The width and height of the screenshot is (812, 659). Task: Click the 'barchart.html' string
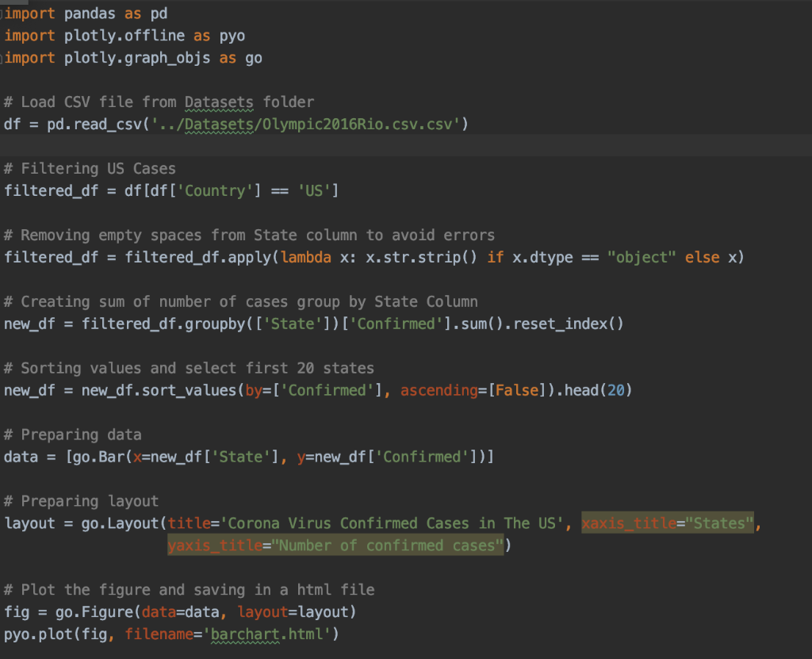coord(266,634)
